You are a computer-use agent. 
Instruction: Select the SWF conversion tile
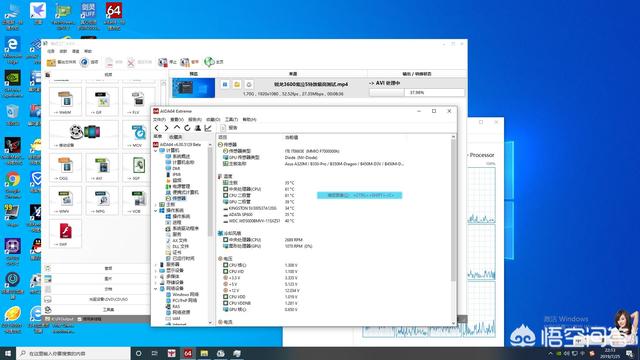(65, 233)
